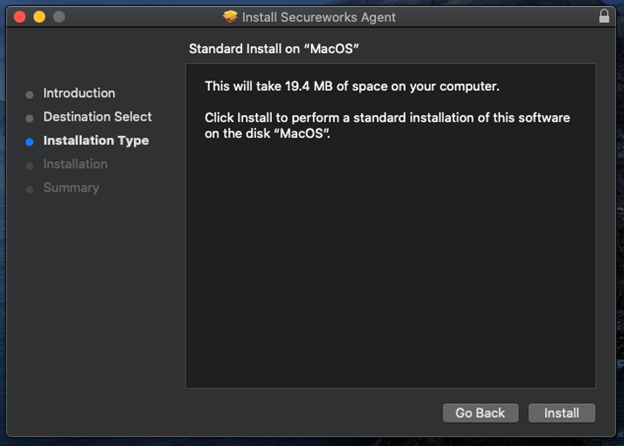The image size is (624, 446).
Task: Click the dimmed Installation step
Action: click(75, 164)
